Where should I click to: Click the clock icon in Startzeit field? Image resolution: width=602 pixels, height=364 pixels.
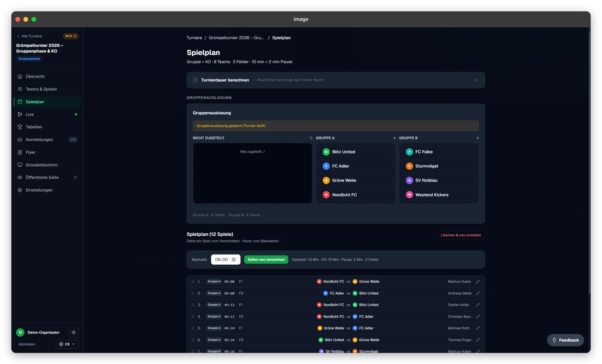coord(234,259)
